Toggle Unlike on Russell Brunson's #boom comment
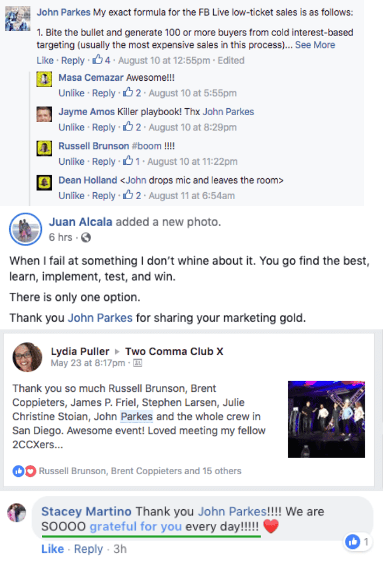 tap(72, 161)
